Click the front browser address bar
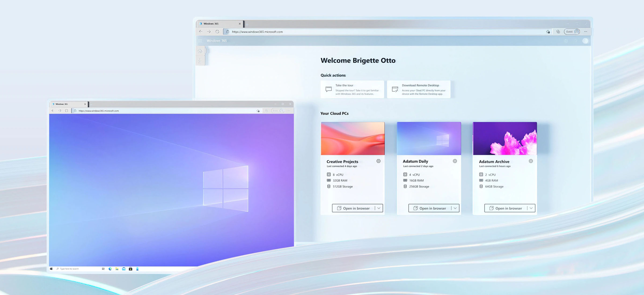 pos(166,110)
